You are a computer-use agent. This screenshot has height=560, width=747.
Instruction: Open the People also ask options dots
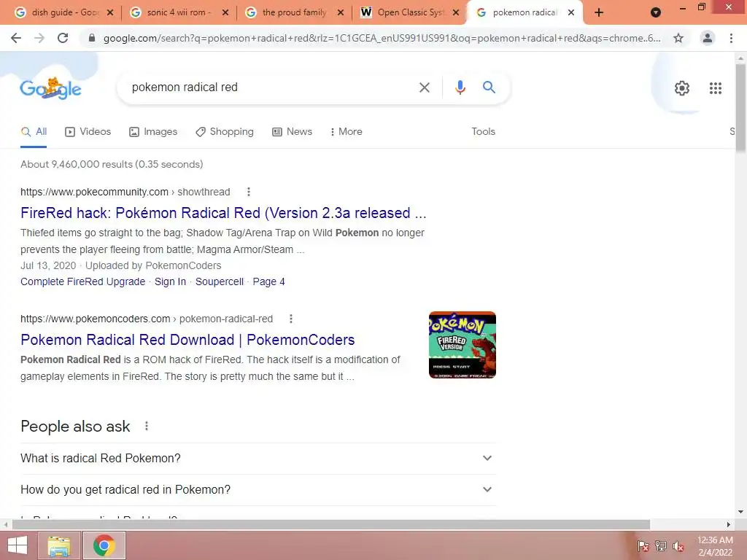coord(146,426)
